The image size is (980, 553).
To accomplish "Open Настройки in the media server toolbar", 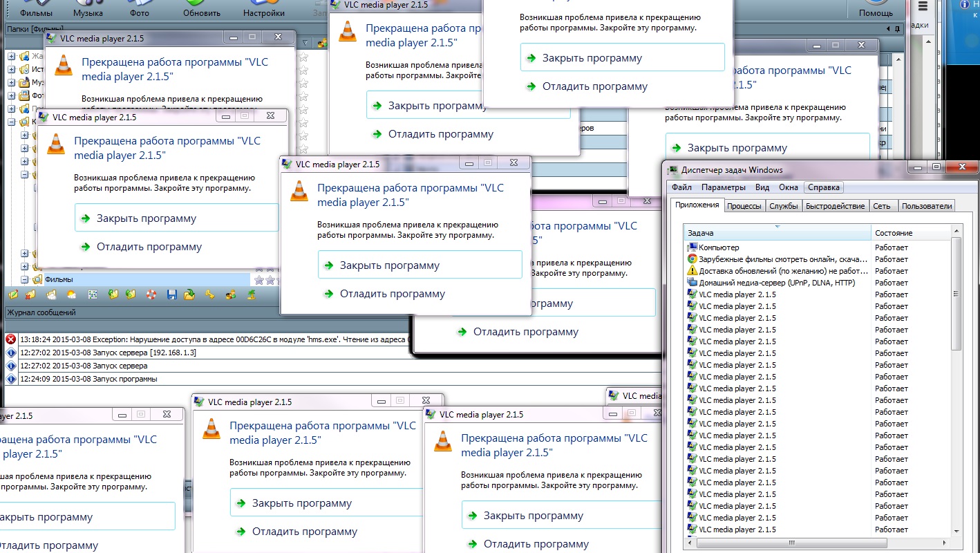I will click(263, 12).
